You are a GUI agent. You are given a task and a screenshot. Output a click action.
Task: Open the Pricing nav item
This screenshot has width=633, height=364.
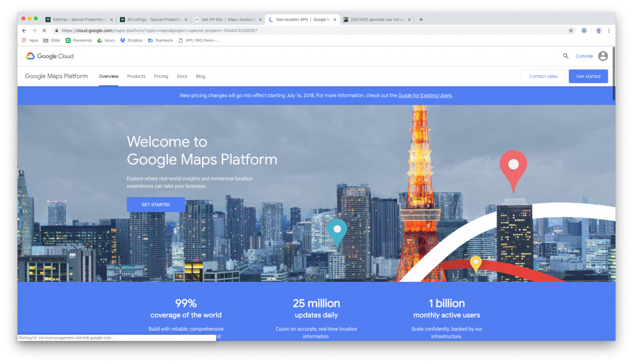pyautogui.click(x=161, y=76)
